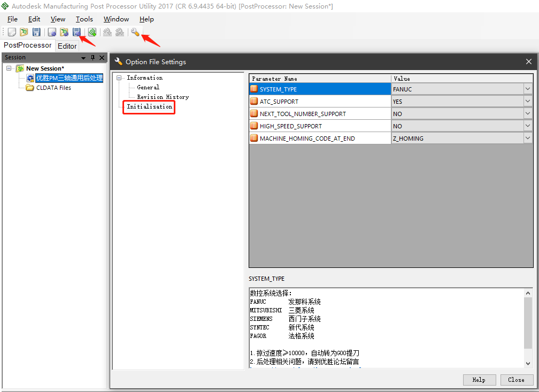Click the description box vertical scrollbar thumb
Screen dimensions: 539x392
528,323
